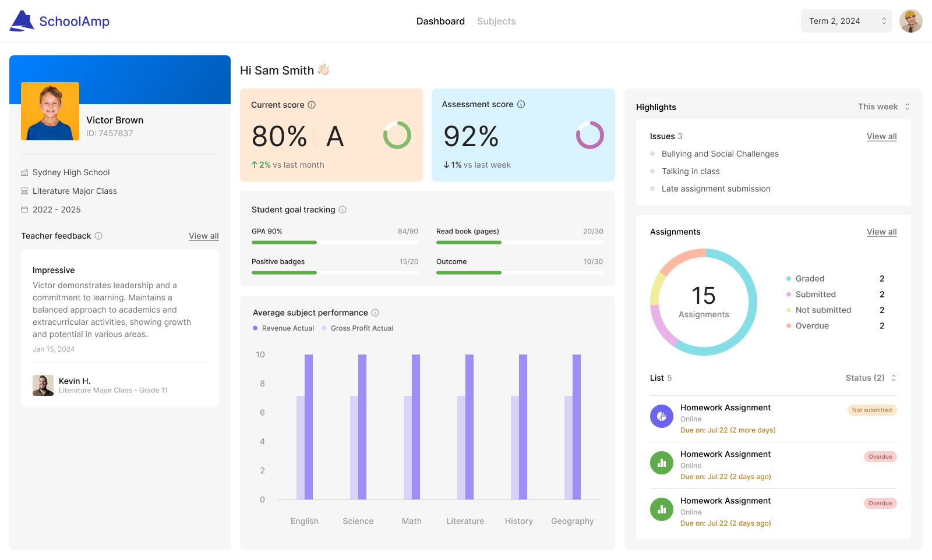Click Victor Brown's profile photo

point(50,111)
